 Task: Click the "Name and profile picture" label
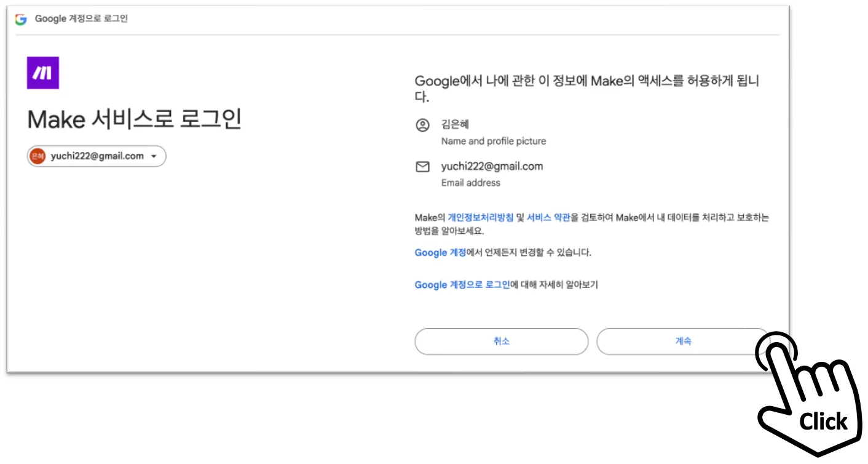click(494, 142)
